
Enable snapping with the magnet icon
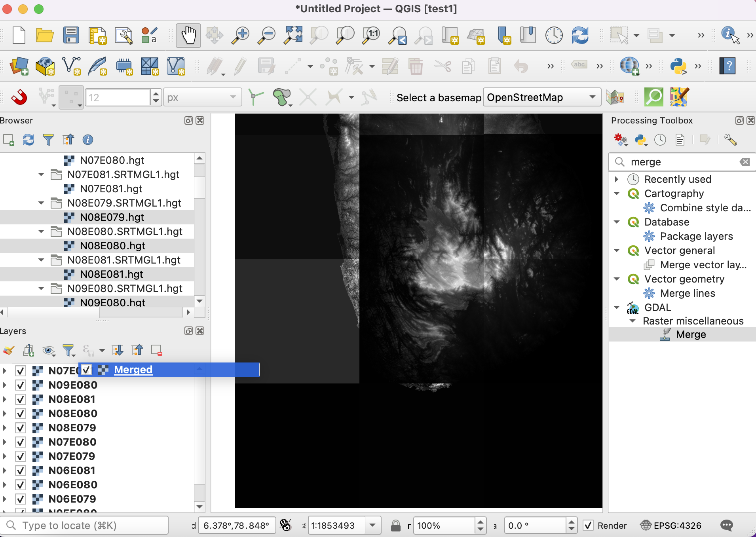[19, 97]
